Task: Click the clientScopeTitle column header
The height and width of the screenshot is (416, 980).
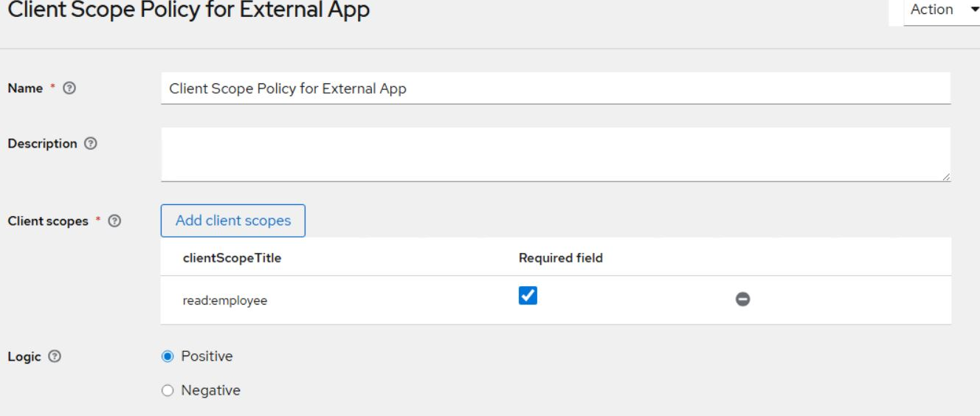Action: tap(232, 258)
